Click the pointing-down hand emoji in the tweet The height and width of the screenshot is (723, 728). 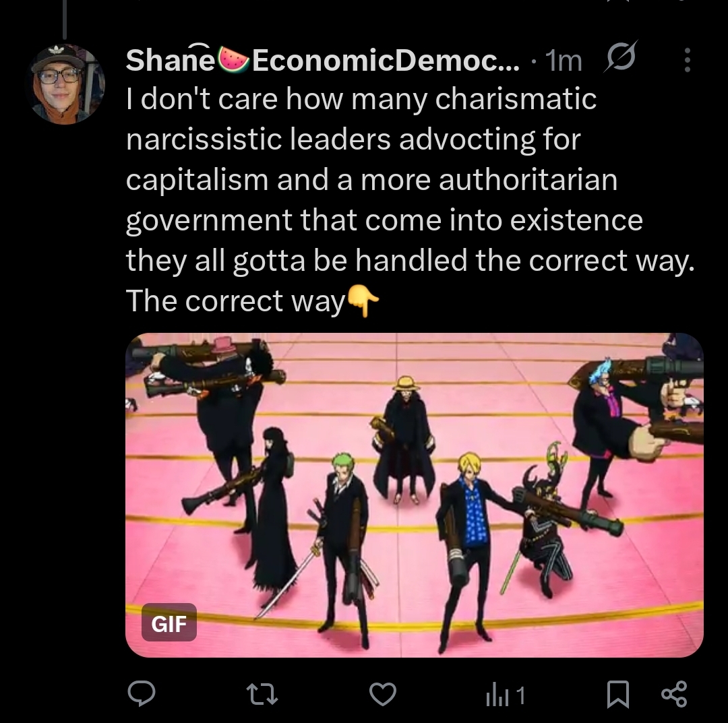click(x=363, y=301)
